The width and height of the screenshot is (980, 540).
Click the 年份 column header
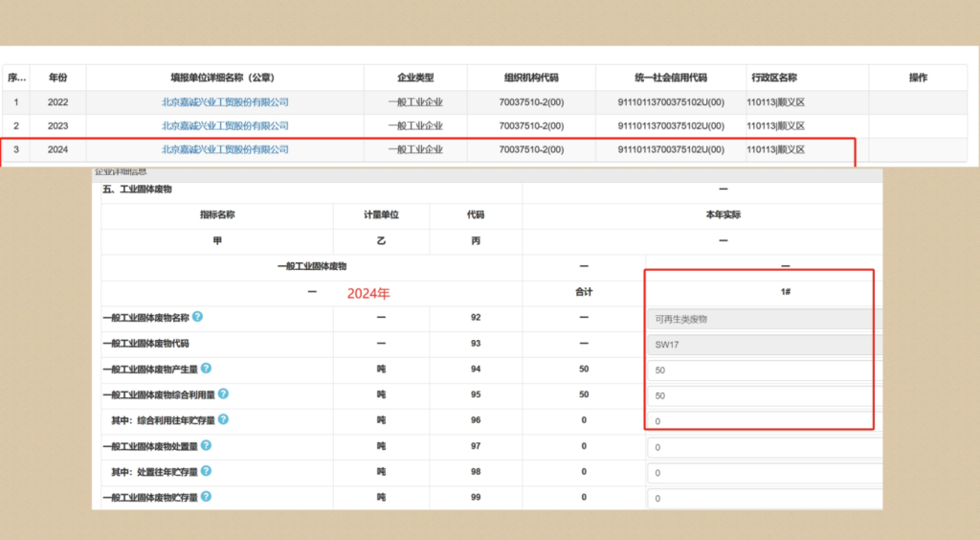coord(58,78)
